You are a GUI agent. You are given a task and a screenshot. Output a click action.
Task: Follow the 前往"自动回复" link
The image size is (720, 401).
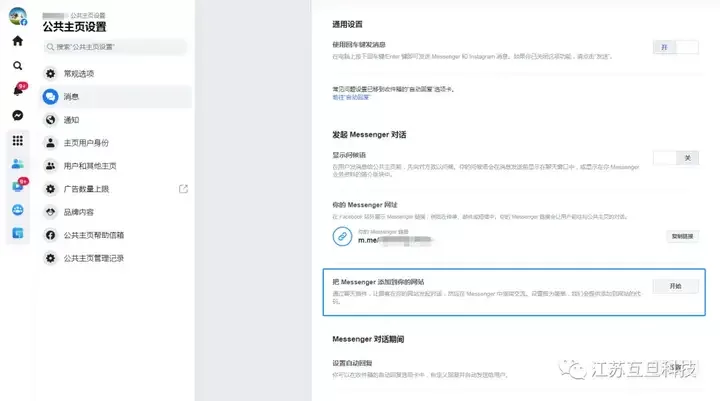351,97
